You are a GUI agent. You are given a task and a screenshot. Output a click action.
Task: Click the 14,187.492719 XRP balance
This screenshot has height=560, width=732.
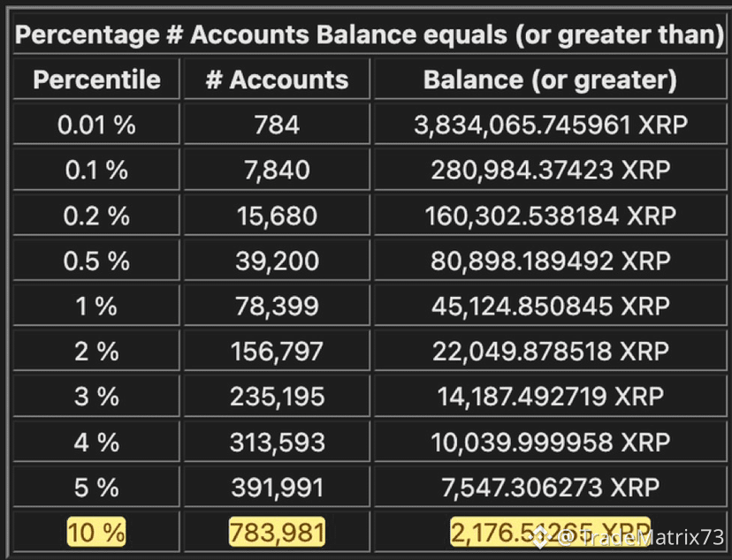[551, 397]
